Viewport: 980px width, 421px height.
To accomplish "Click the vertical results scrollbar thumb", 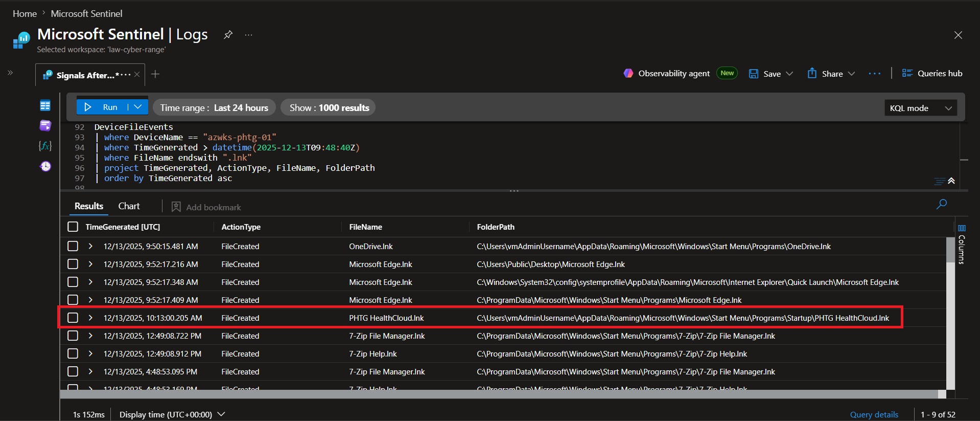I will click(x=950, y=250).
